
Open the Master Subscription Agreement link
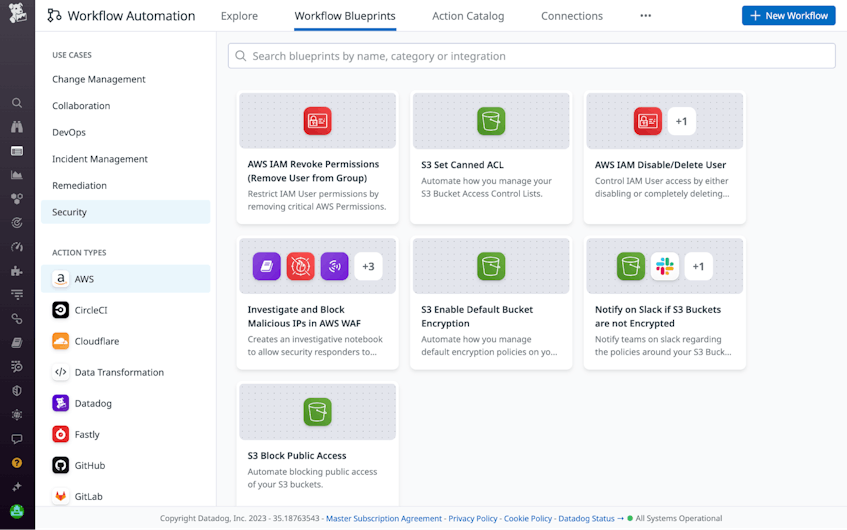coord(384,518)
